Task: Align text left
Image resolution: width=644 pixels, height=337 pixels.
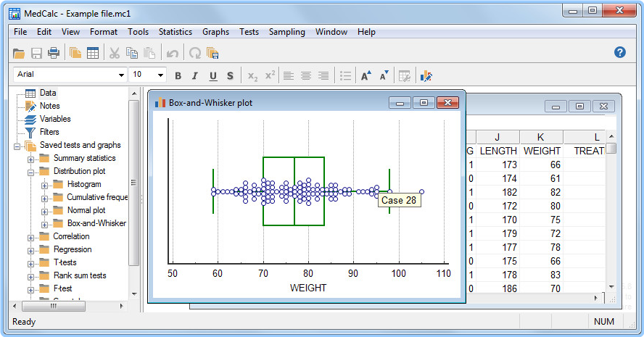Action: (x=289, y=75)
